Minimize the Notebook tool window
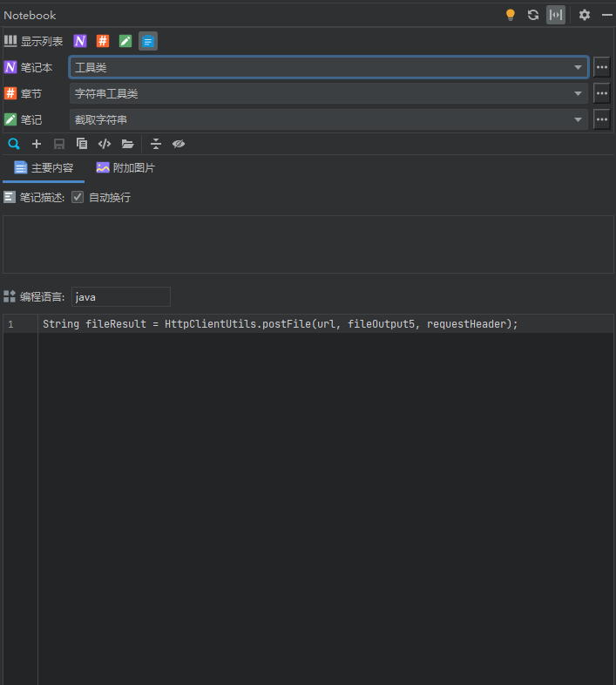 coord(606,15)
